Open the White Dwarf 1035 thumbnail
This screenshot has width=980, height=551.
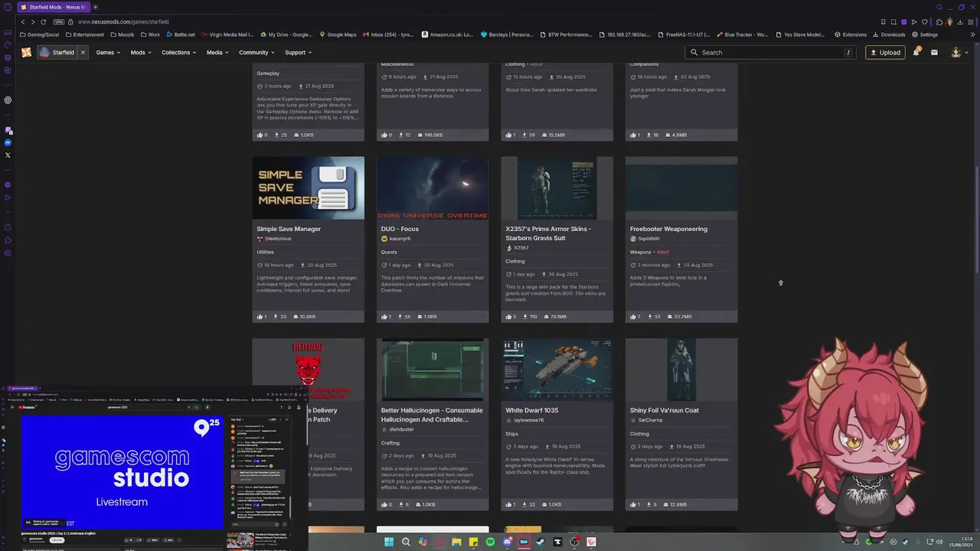[557, 370]
